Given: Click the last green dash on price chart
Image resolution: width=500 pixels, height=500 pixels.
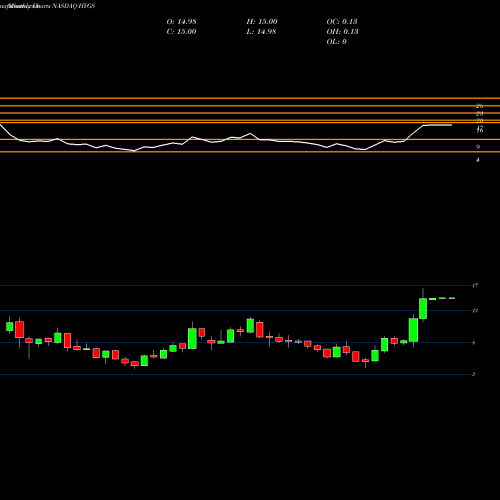Looking at the screenshot, I should tap(452, 298).
